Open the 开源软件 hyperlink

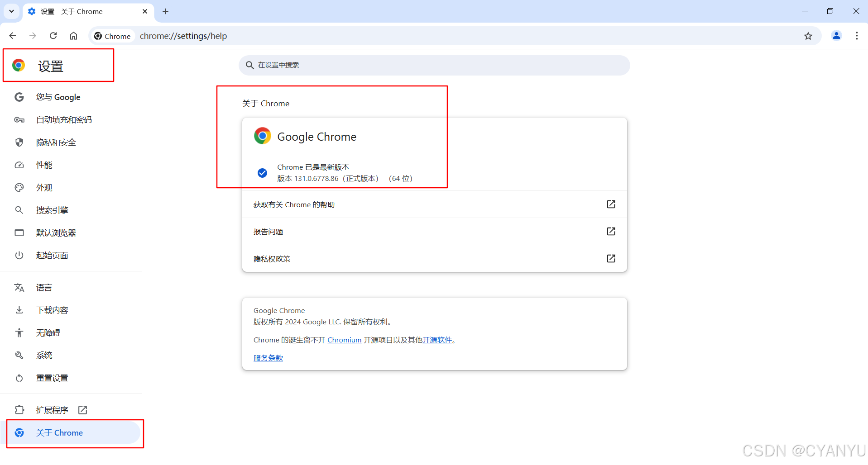(437, 340)
